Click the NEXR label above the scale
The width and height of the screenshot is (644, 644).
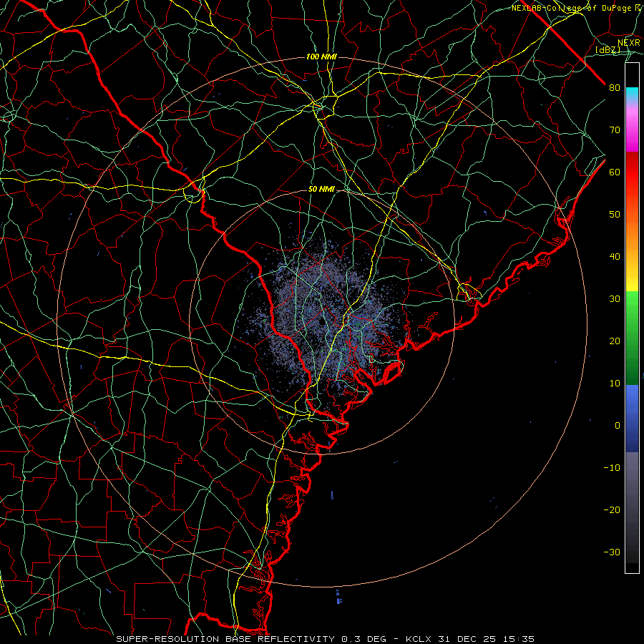click(629, 43)
